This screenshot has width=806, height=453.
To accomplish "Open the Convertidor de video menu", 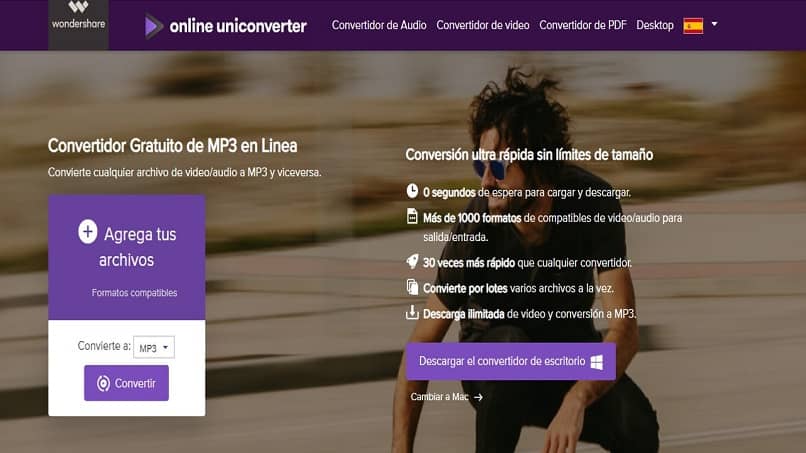I will pos(483,25).
